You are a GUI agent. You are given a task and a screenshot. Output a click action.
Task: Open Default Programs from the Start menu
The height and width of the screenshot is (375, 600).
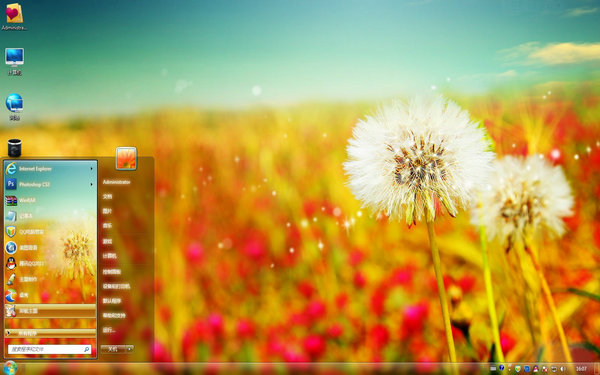(x=112, y=301)
